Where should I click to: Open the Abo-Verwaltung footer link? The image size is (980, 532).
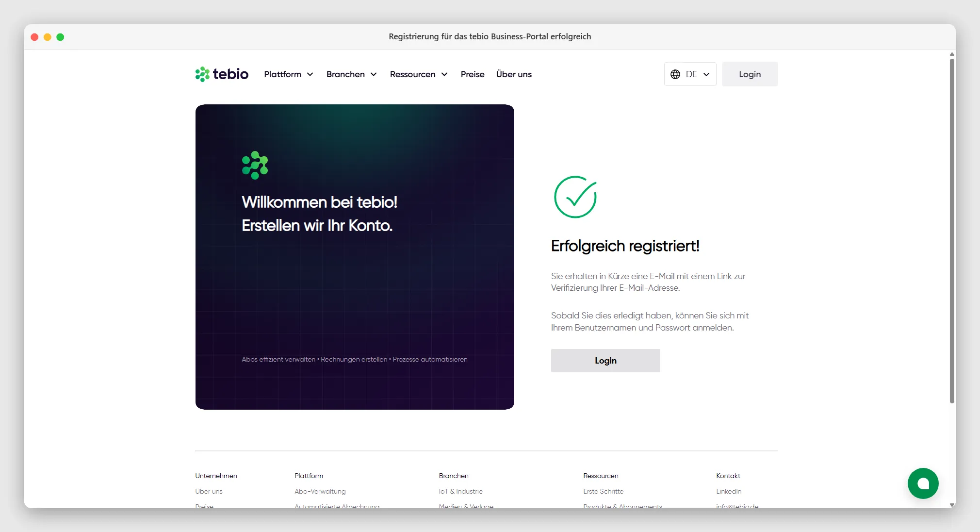tap(320, 491)
